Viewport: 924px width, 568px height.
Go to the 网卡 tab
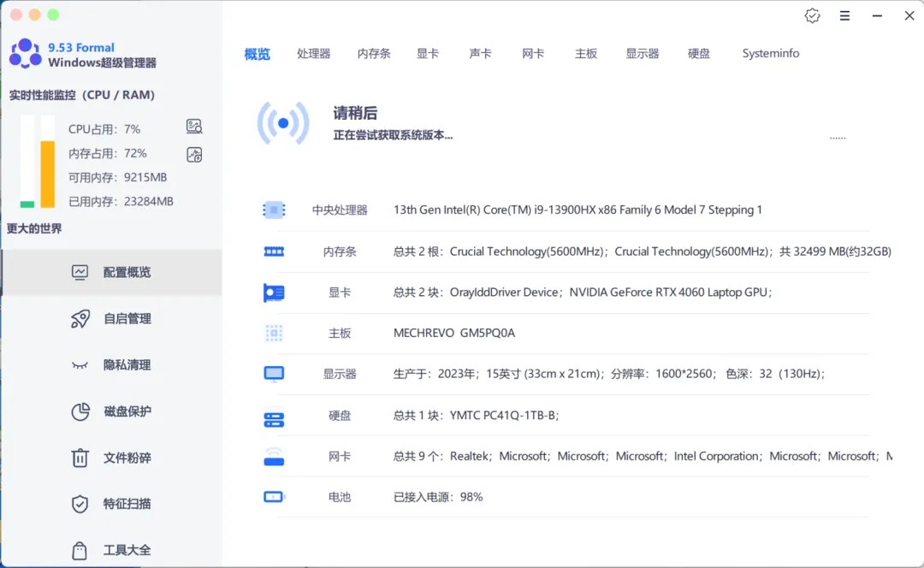[533, 54]
